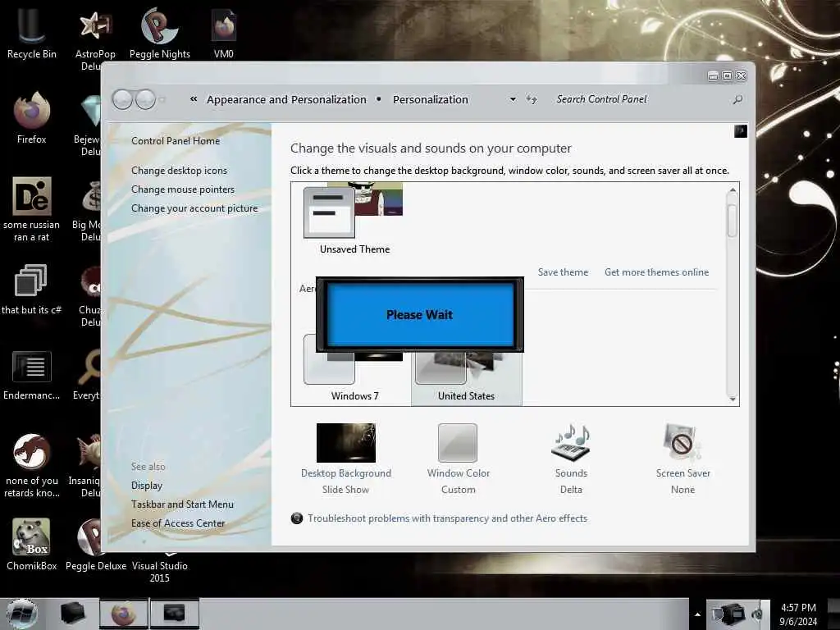840x630 pixels.
Task: Open Control Panel Home
Action: click(x=176, y=141)
